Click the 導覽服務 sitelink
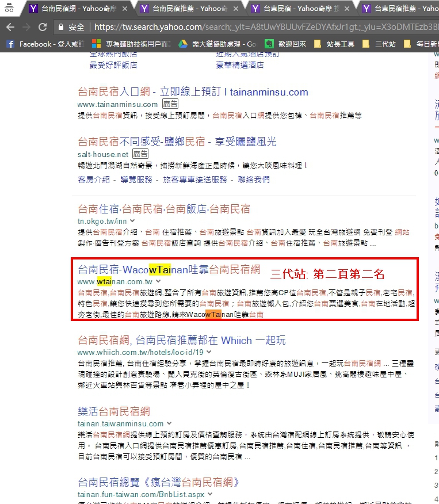The height and width of the screenshot is (504, 439). coord(136,180)
